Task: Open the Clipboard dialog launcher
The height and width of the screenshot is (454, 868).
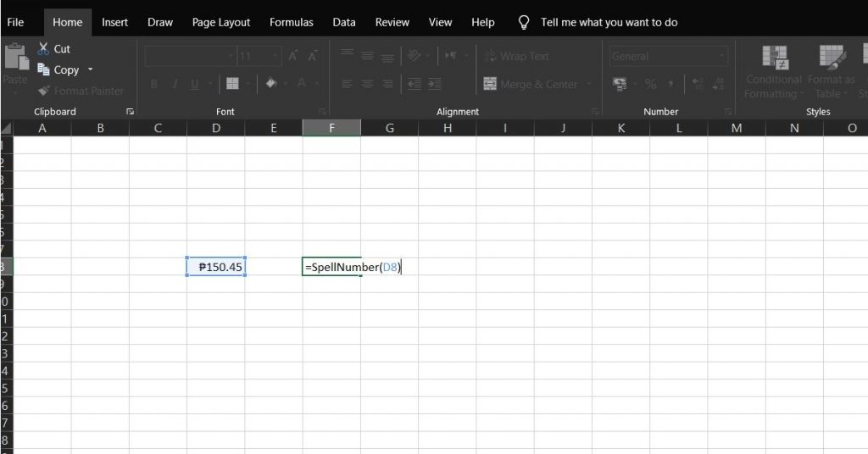Action: pos(130,112)
